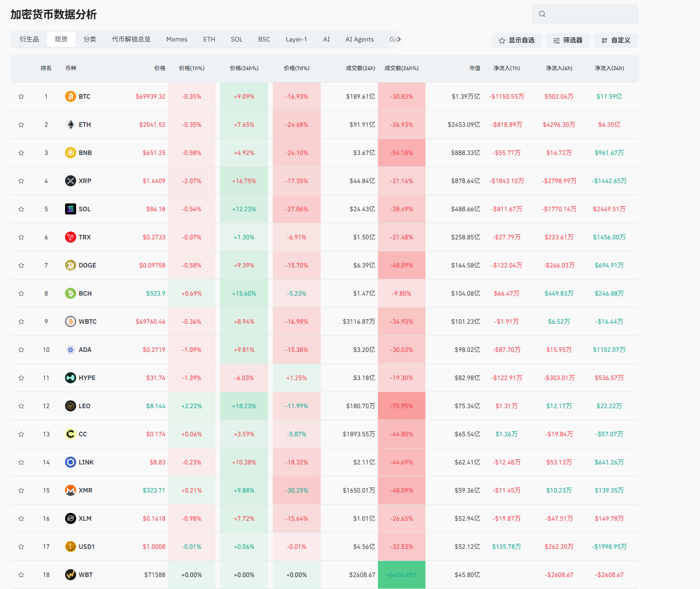Click WBT's green volume change cell
This screenshot has height=589, width=700.
tap(401, 575)
